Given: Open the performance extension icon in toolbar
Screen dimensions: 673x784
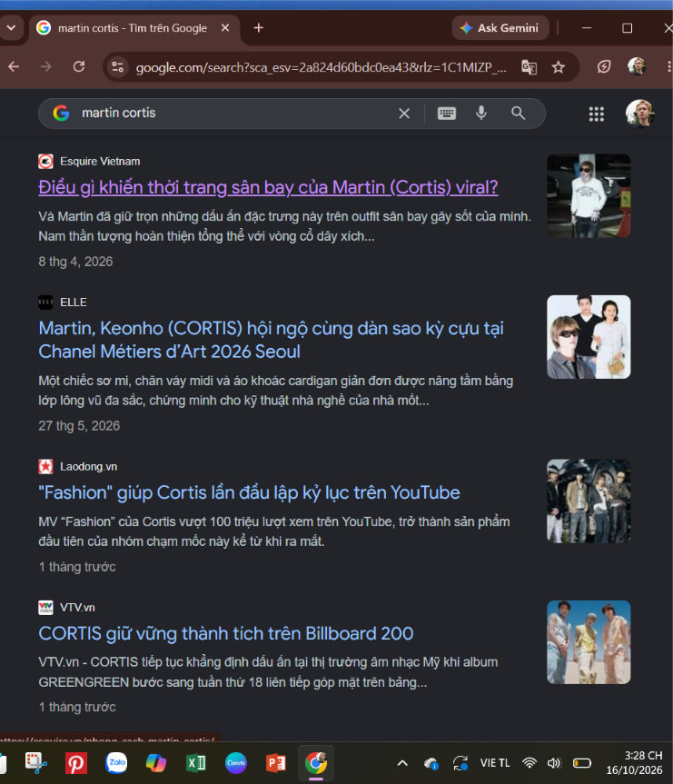Looking at the screenshot, I should [604, 66].
